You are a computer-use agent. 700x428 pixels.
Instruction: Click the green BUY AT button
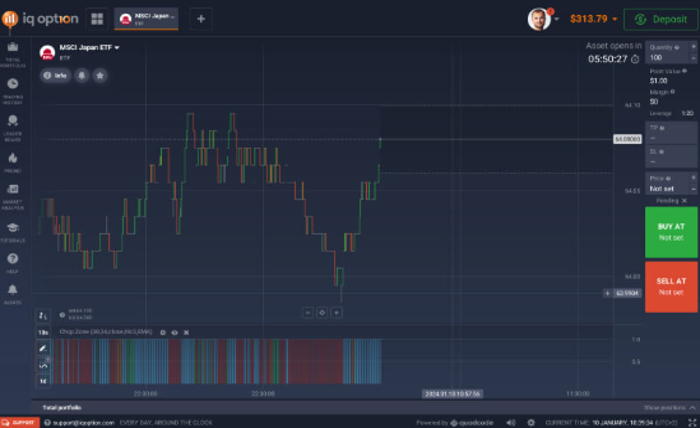point(671,232)
